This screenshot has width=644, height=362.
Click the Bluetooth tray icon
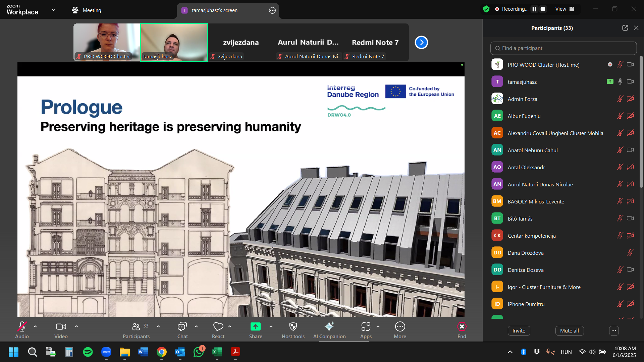pos(523,352)
